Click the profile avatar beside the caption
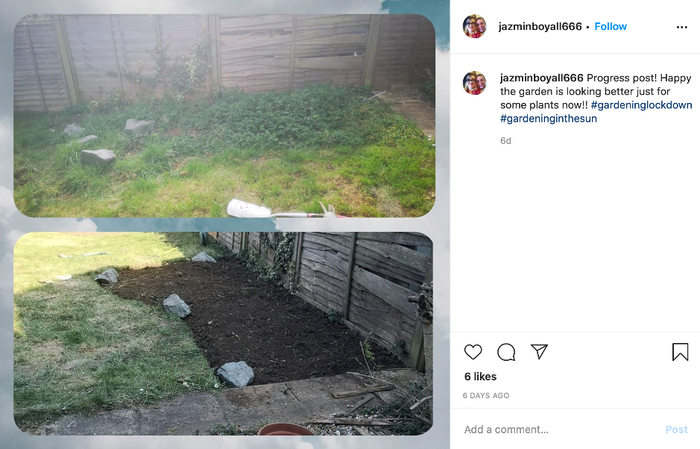 pos(474,83)
